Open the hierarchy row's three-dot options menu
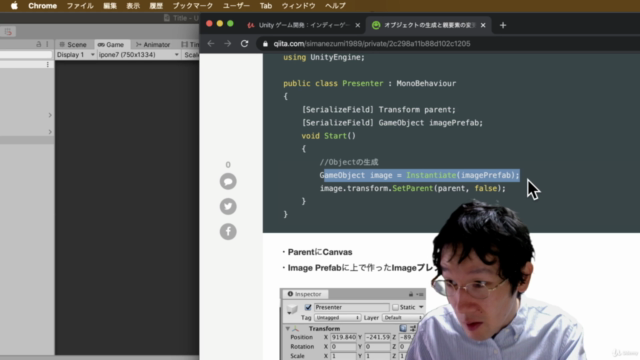The height and width of the screenshot is (360, 640). [x=48, y=64]
